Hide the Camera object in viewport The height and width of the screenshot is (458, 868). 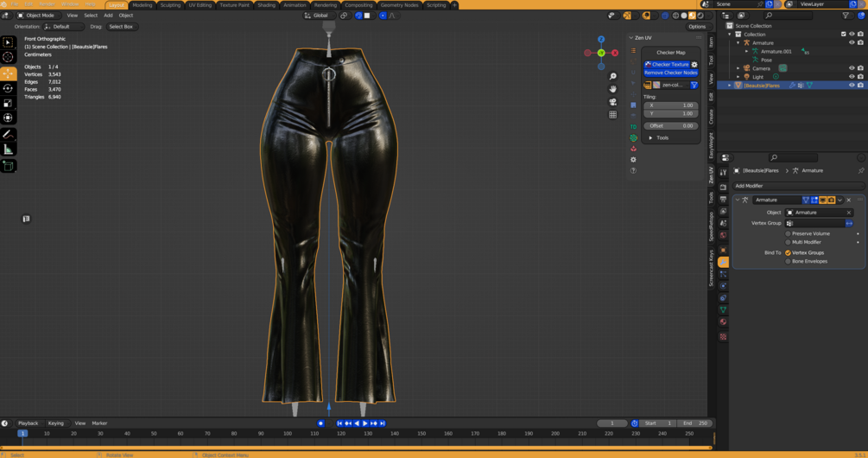click(852, 68)
